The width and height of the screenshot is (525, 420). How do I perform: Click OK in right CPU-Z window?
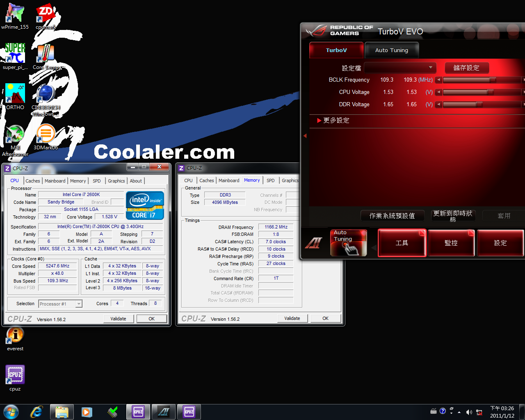coord(326,318)
